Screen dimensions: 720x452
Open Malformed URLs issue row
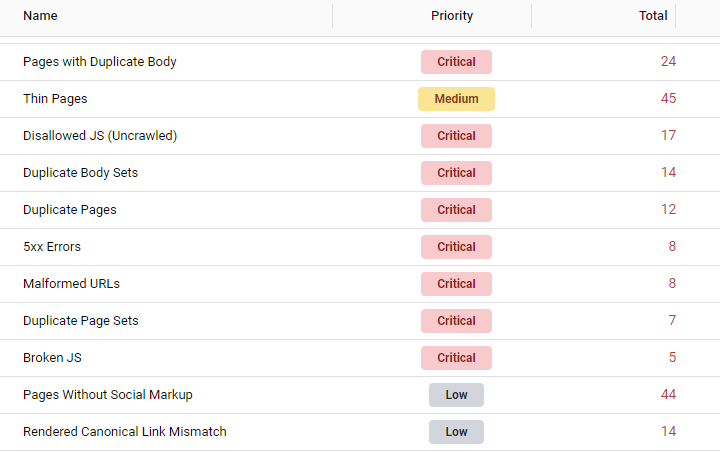coord(71,284)
